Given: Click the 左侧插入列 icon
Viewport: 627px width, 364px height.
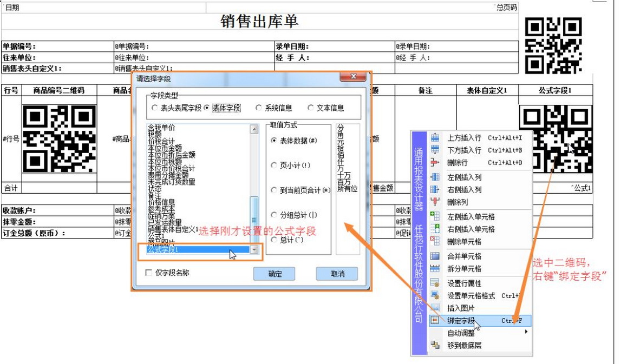Looking at the screenshot, I should [x=435, y=177].
